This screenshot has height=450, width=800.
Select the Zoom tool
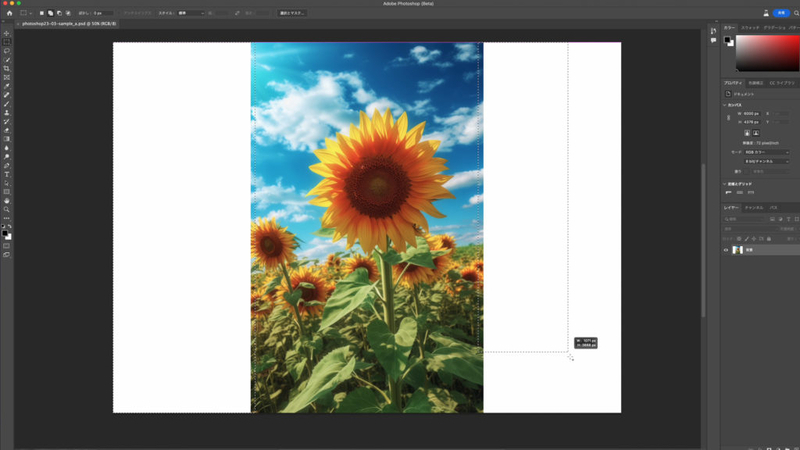(x=7, y=209)
